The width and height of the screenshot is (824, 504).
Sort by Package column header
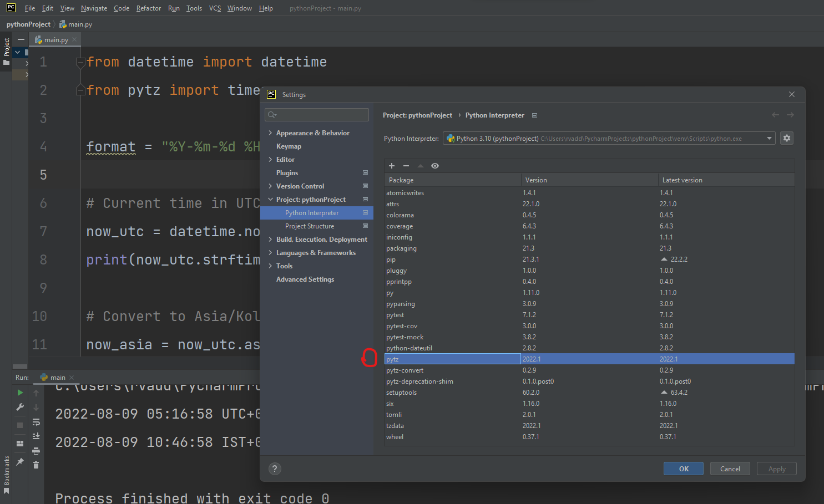(x=453, y=180)
